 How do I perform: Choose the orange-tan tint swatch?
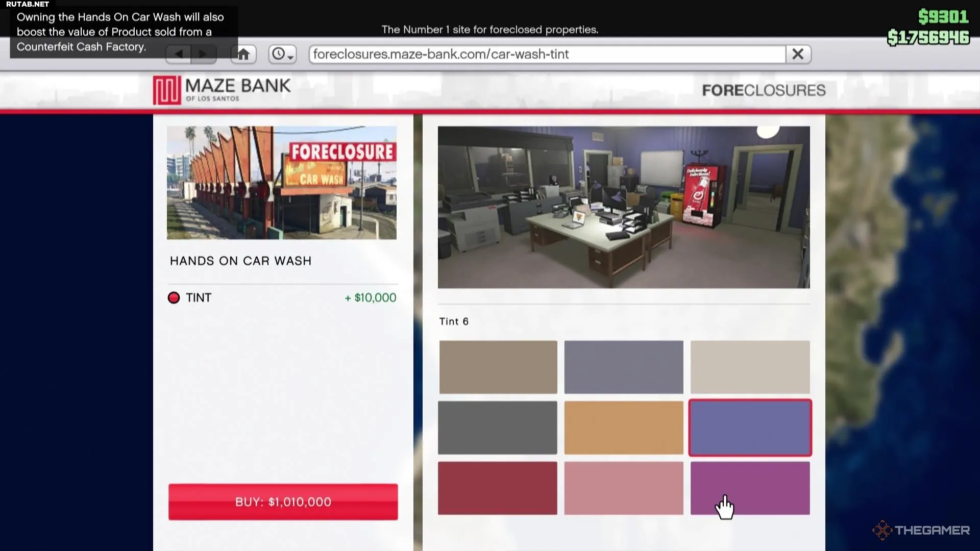click(624, 428)
